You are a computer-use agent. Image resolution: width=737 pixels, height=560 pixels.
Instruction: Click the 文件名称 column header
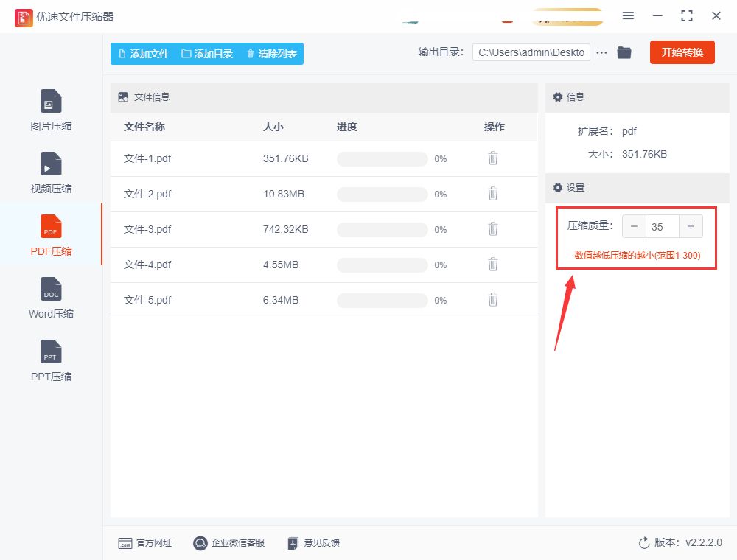144,127
